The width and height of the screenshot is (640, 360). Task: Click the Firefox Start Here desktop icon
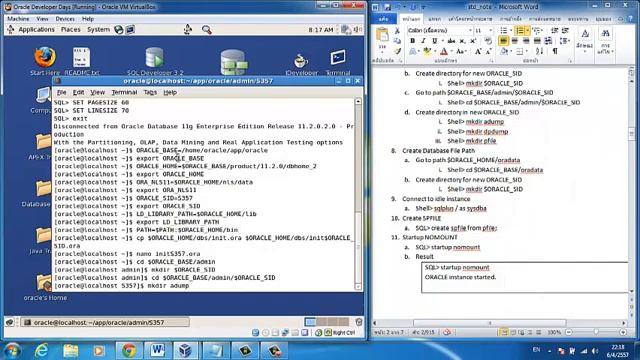[44, 61]
